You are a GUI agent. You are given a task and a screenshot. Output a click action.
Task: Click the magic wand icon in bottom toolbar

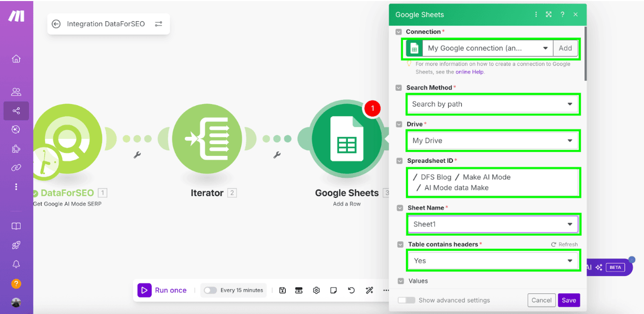click(x=369, y=291)
